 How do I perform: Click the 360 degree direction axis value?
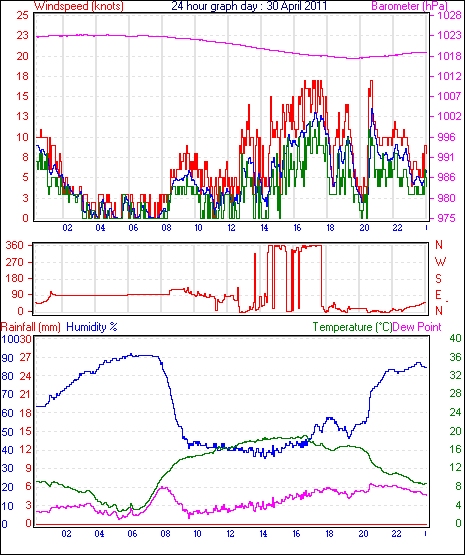(x=15, y=245)
